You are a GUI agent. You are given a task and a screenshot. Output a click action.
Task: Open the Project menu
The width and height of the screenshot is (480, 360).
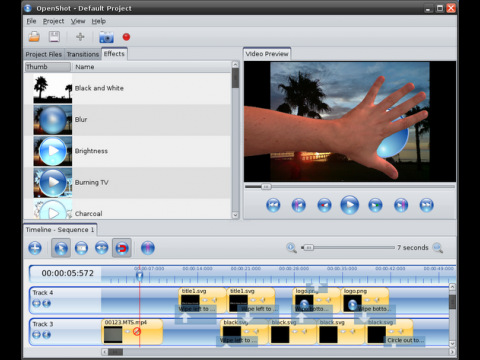click(x=53, y=21)
